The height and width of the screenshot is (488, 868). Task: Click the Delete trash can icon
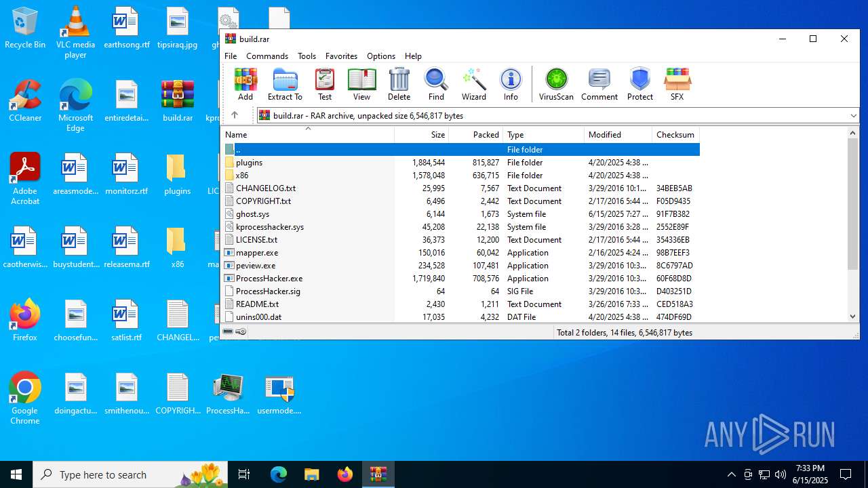tap(399, 84)
